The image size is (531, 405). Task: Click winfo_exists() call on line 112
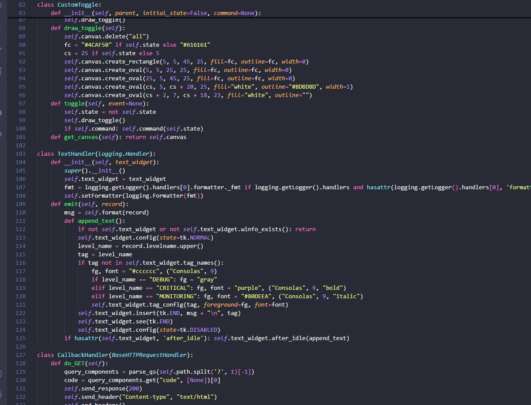(x=264, y=230)
